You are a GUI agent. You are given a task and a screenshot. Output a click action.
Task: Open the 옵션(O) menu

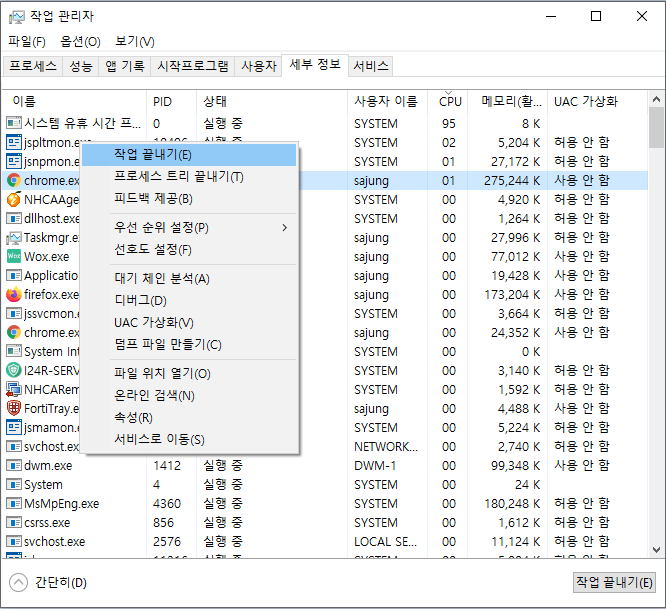pyautogui.click(x=80, y=42)
